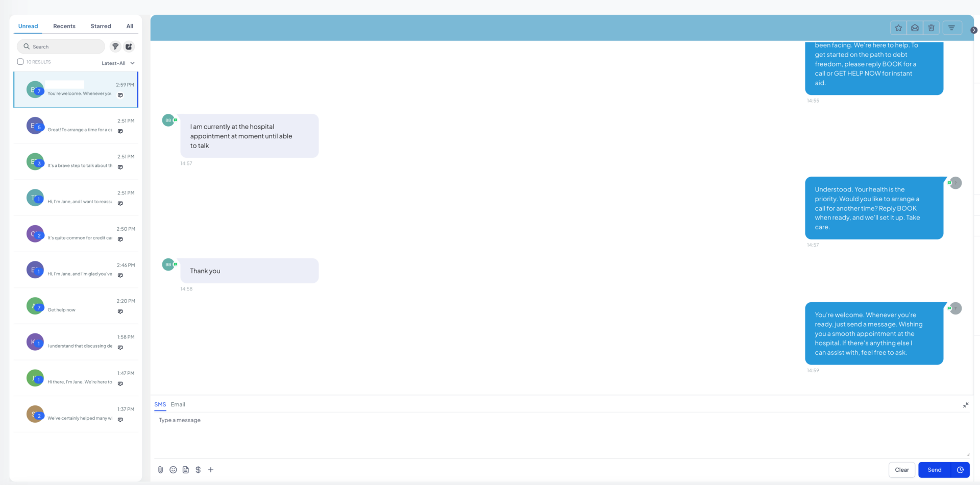Screen dimensions: 980x485
Task: Collapse the message composer area
Action: pos(966,405)
